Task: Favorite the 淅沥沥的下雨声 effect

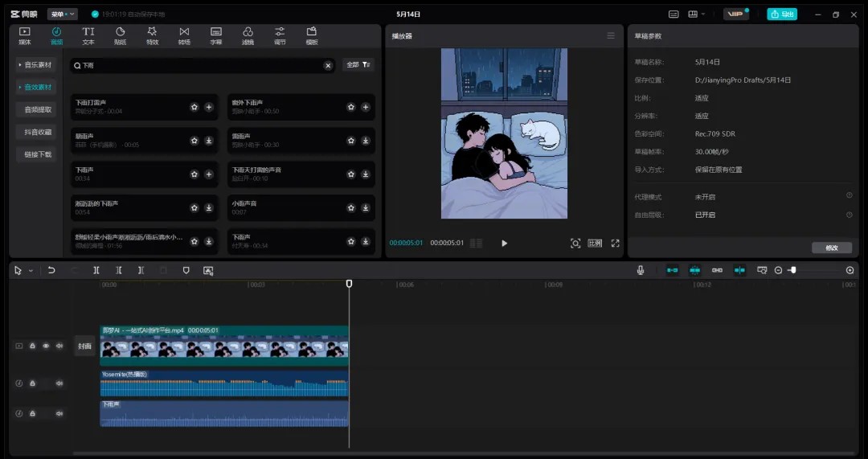Action: (194, 207)
